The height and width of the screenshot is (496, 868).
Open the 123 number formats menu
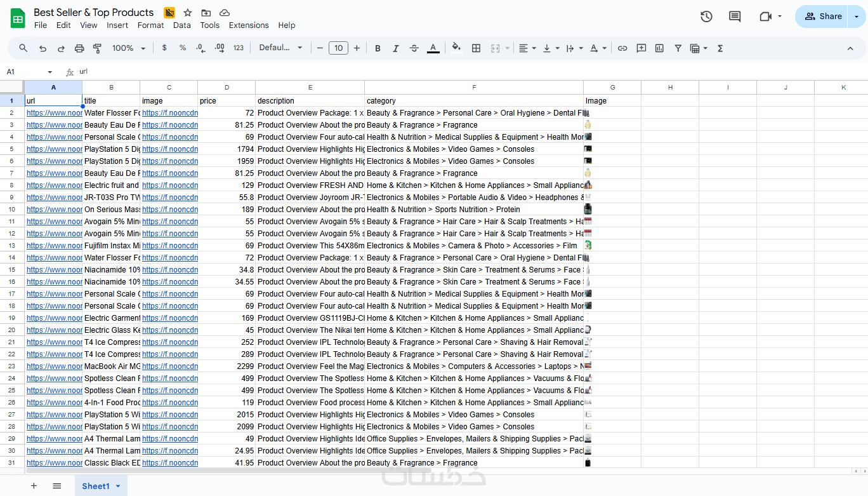coord(239,48)
